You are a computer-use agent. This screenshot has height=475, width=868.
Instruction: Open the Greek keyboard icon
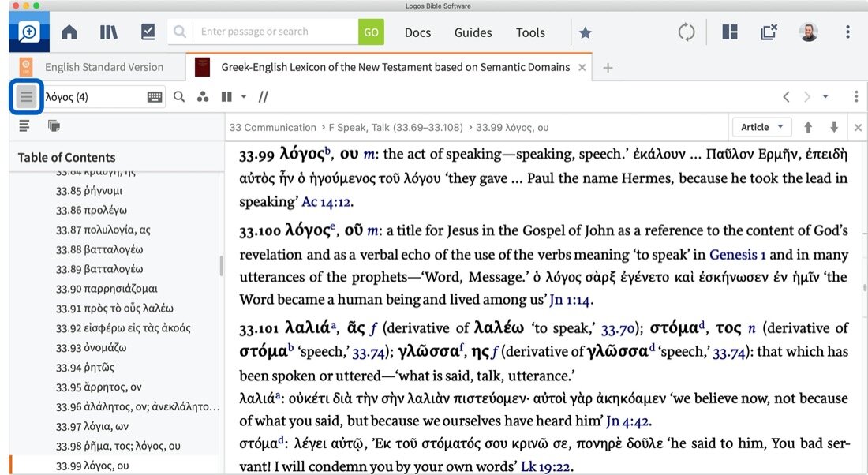click(x=155, y=97)
